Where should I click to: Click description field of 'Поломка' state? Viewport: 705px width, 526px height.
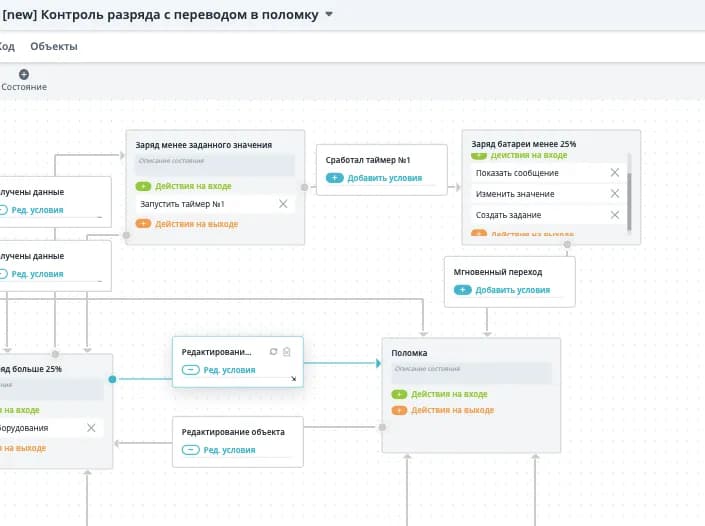[470, 371]
